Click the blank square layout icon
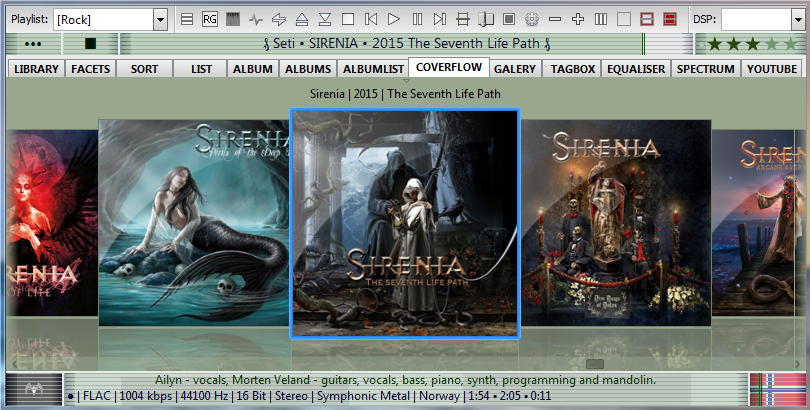 click(624, 20)
